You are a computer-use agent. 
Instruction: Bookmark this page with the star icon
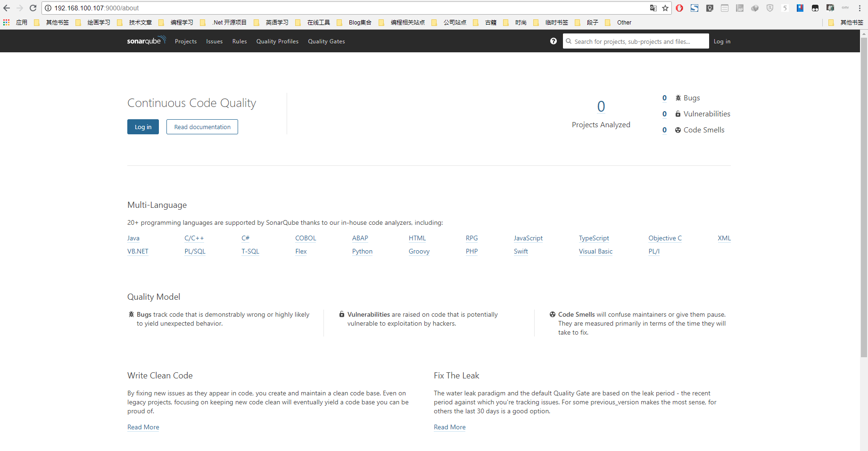click(665, 8)
